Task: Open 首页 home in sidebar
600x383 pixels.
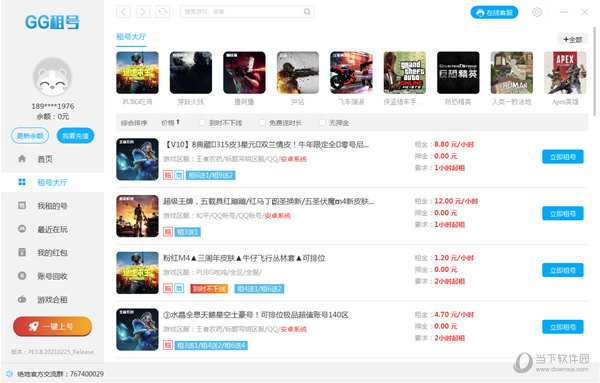Action: point(52,159)
